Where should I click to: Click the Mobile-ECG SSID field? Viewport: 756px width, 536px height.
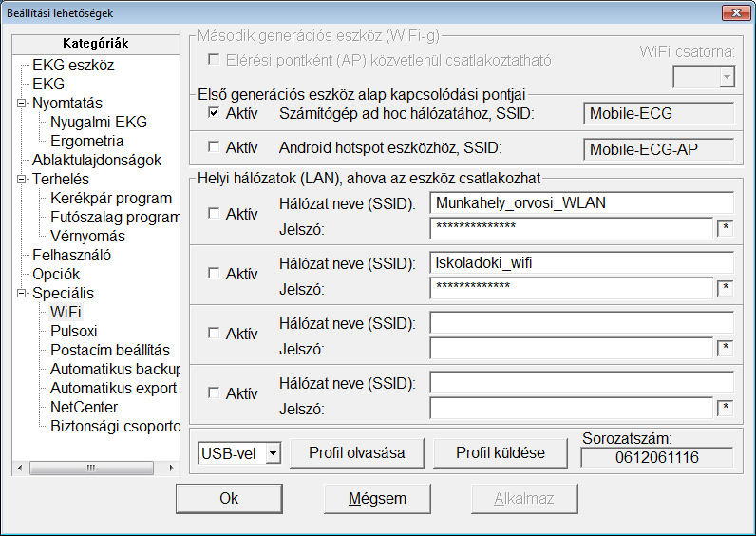coord(658,113)
